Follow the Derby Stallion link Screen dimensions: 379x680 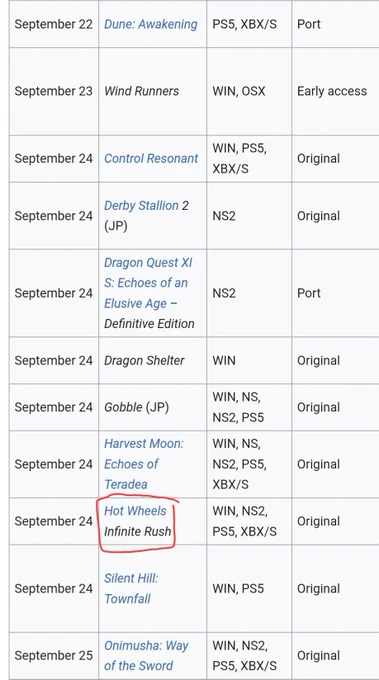141,206
